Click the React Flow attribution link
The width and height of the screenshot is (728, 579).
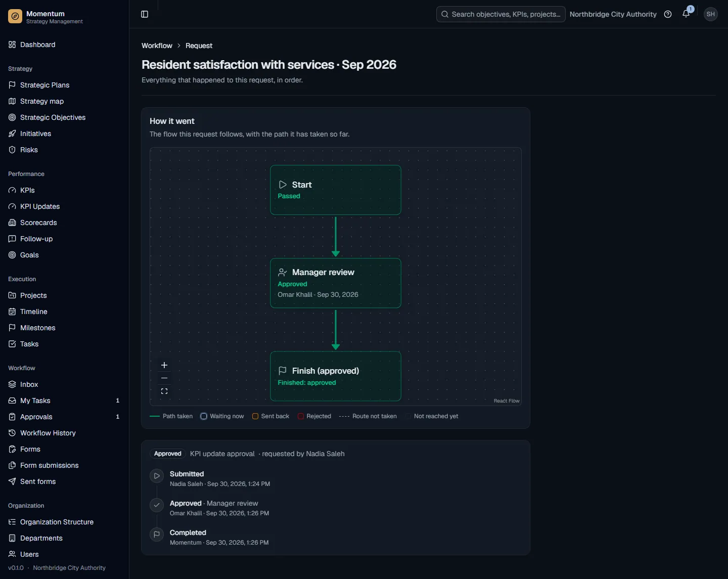click(x=507, y=401)
